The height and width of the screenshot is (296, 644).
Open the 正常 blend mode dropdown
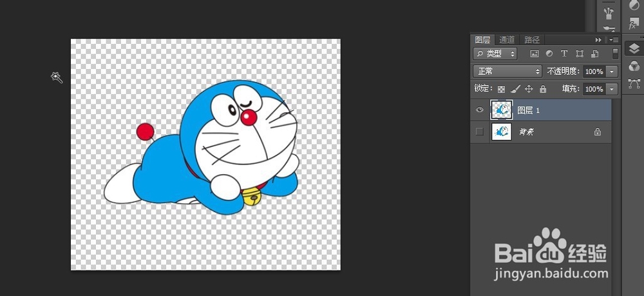507,71
